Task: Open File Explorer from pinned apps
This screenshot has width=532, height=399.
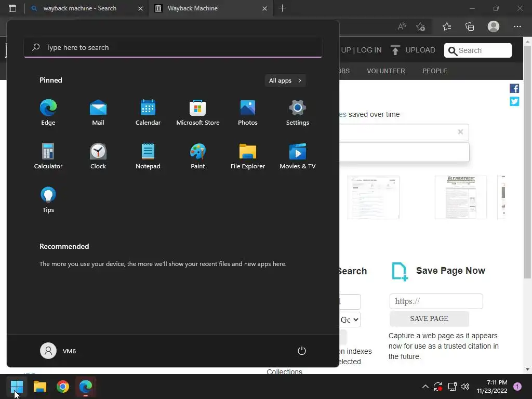Action: point(248,156)
